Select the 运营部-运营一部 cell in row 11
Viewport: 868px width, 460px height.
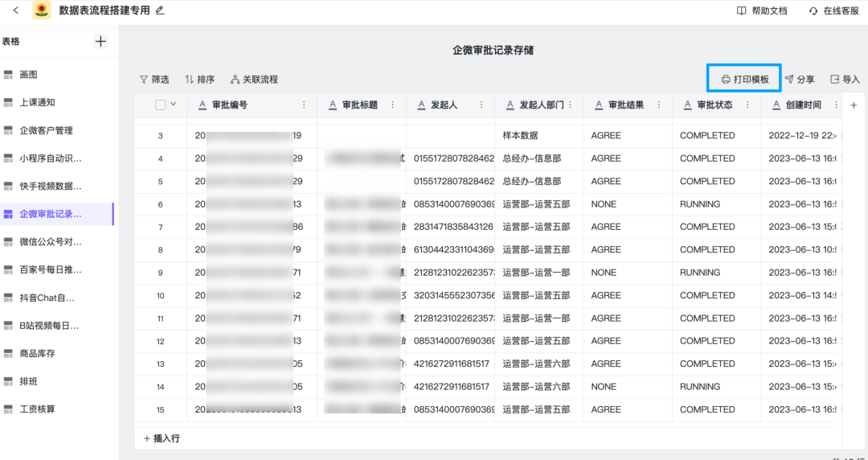point(539,318)
